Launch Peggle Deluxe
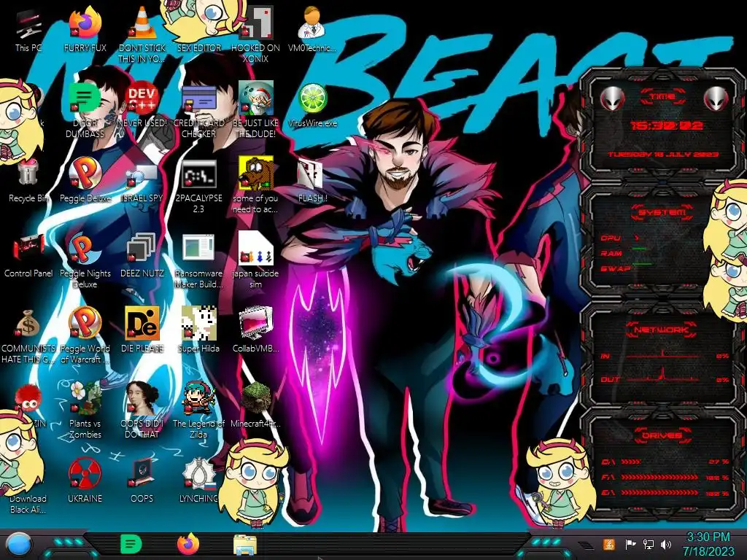Screen dimensions: 747x560 click(85, 180)
